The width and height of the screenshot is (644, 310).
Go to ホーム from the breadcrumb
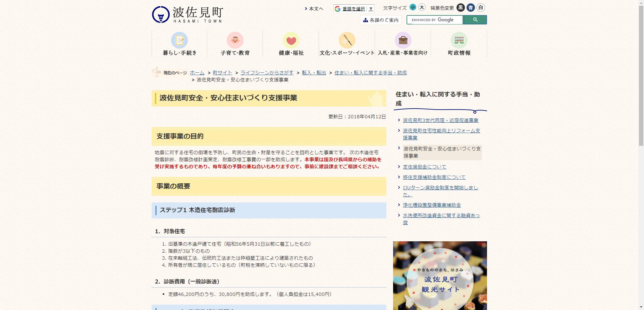pos(197,72)
